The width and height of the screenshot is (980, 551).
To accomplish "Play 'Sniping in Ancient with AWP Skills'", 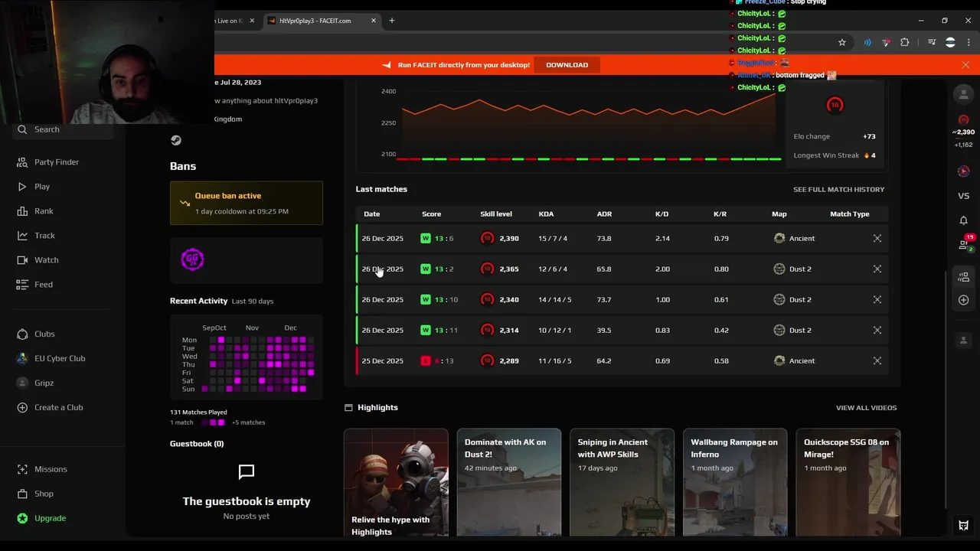I will pyautogui.click(x=622, y=483).
